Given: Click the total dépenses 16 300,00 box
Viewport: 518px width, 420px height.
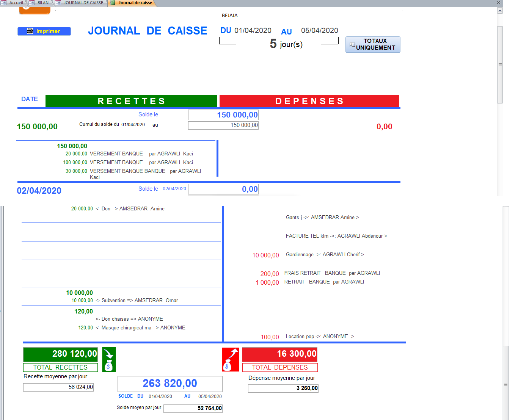Looking at the screenshot, I should click(x=280, y=354).
